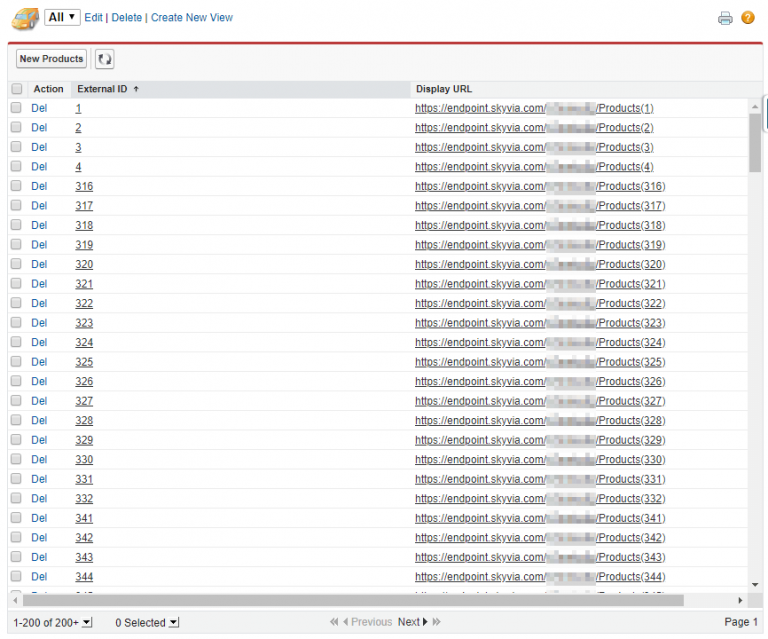This screenshot has width=768, height=639.
Task: Toggle the select-all checkbox in header
Action: point(16,89)
